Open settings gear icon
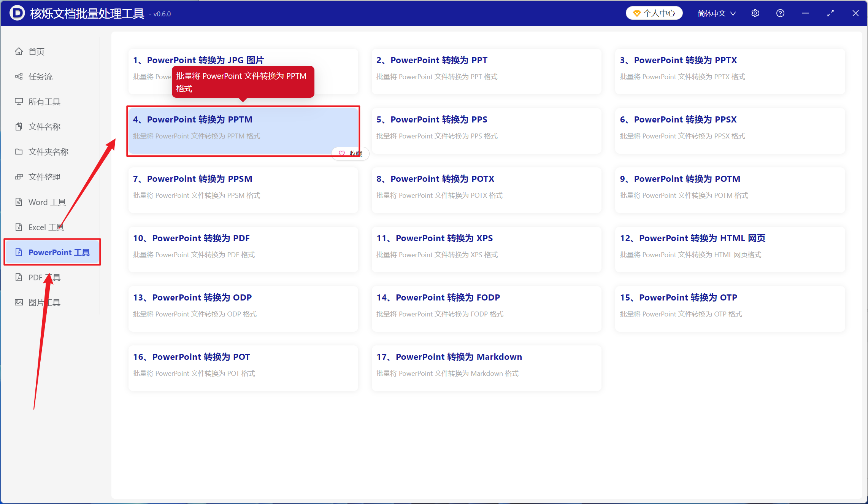868x504 pixels. (x=755, y=13)
